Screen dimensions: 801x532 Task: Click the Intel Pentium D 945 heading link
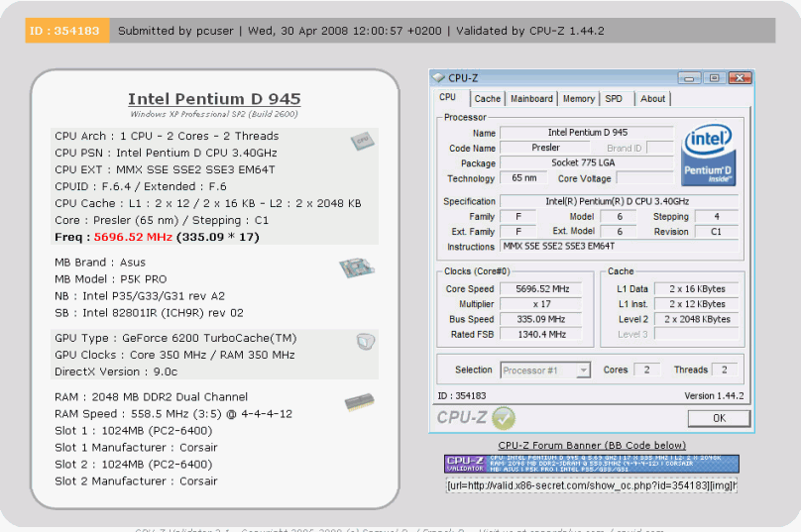pyautogui.click(x=214, y=98)
